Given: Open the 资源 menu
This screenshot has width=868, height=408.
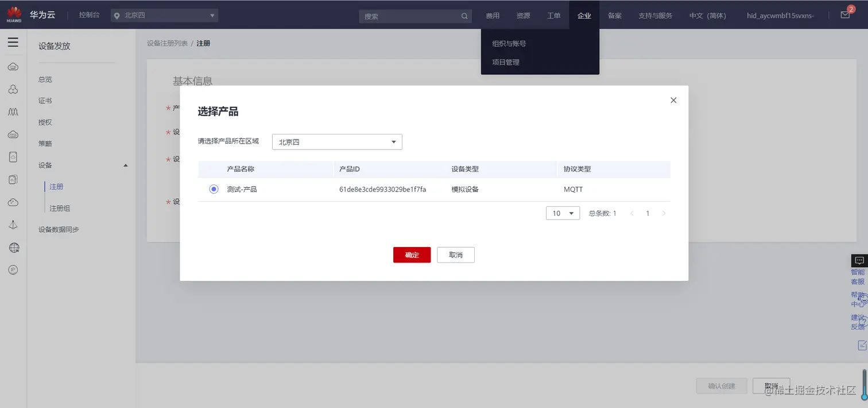Looking at the screenshot, I should pos(523,16).
